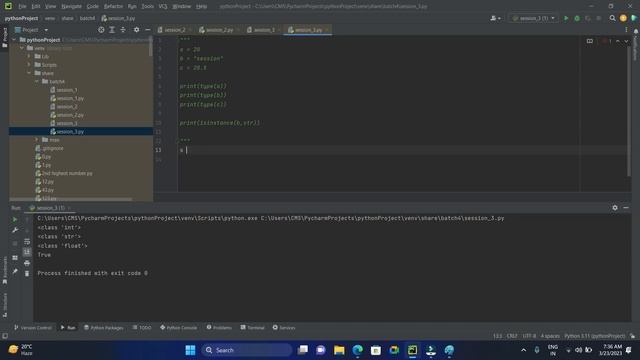Image resolution: width=640 pixels, height=360 pixels.
Task: Toggle scroll to end in Run console
Action: pos(27,252)
